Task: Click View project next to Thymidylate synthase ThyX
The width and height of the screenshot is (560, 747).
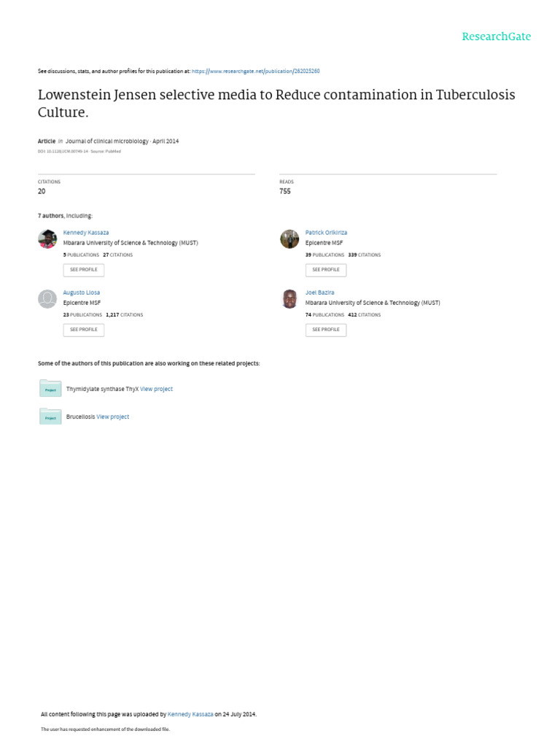Action: click(x=157, y=390)
